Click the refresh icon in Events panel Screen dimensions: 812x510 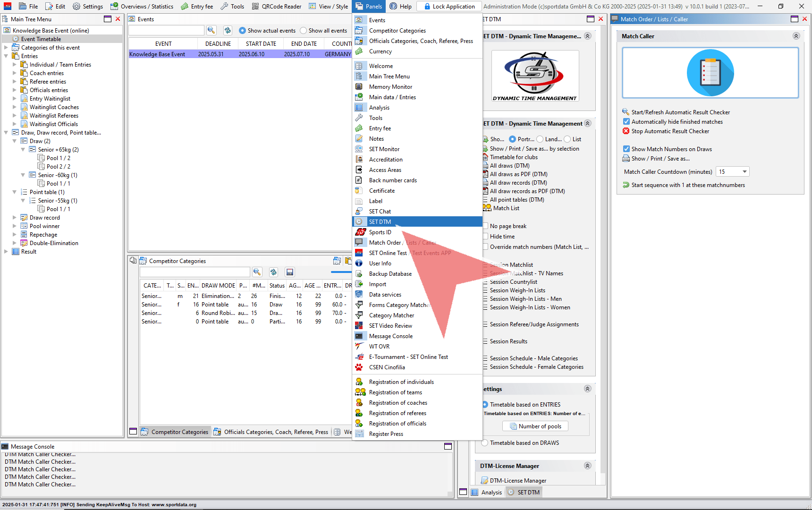point(228,30)
